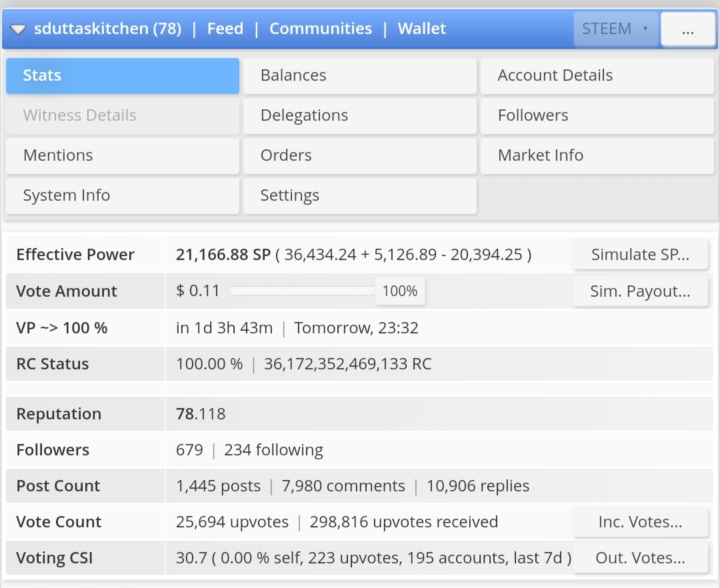
Task: Open the Delegations tab
Action: click(359, 115)
